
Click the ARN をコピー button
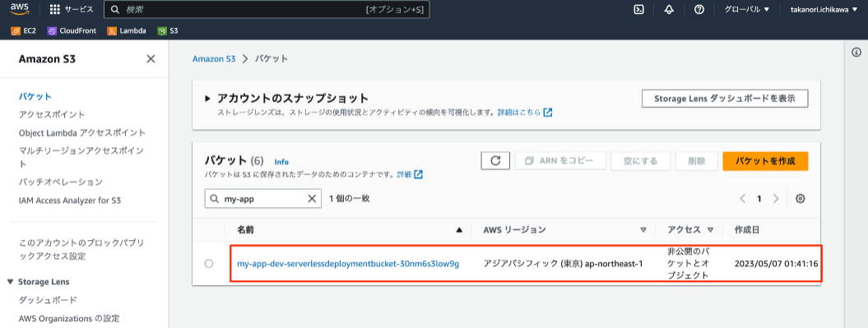(x=560, y=161)
